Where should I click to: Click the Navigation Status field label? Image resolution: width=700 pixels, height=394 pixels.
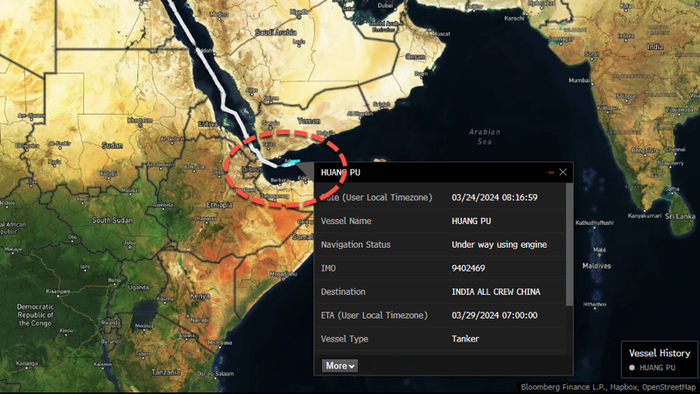[356, 245]
